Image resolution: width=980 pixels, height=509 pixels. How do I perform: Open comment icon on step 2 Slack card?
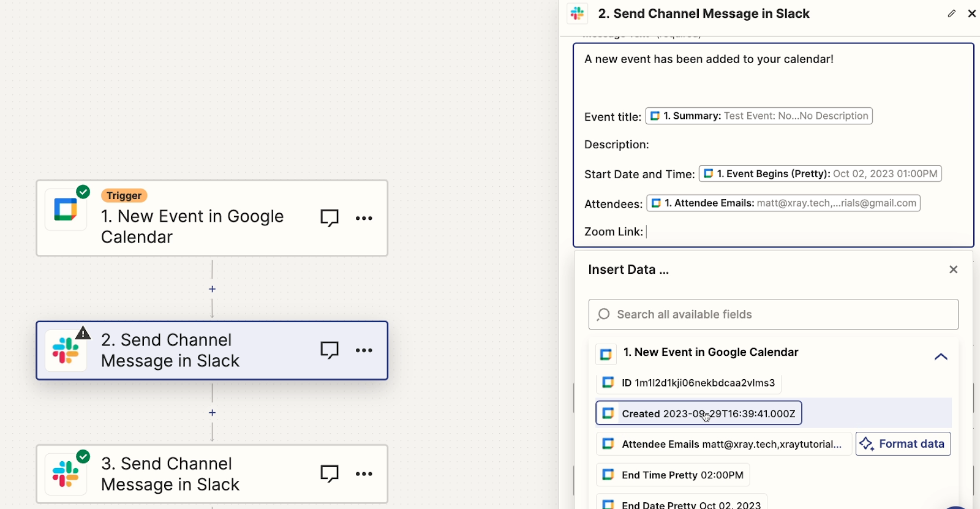coord(330,350)
